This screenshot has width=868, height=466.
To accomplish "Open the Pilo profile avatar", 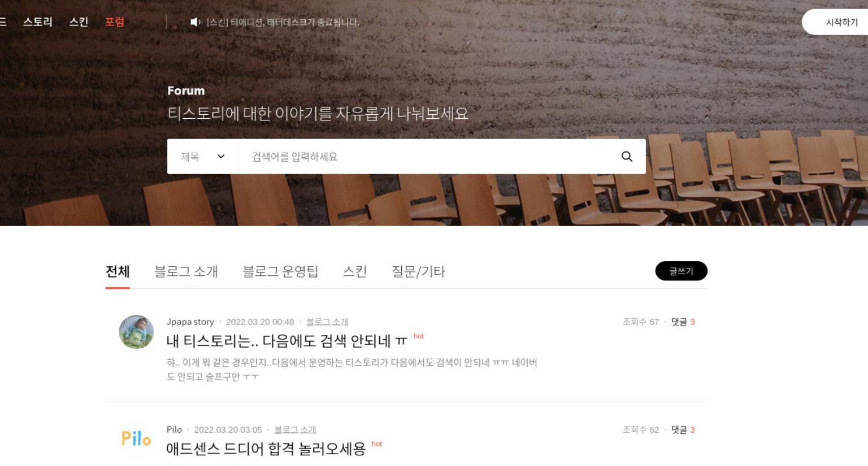I will [x=136, y=439].
